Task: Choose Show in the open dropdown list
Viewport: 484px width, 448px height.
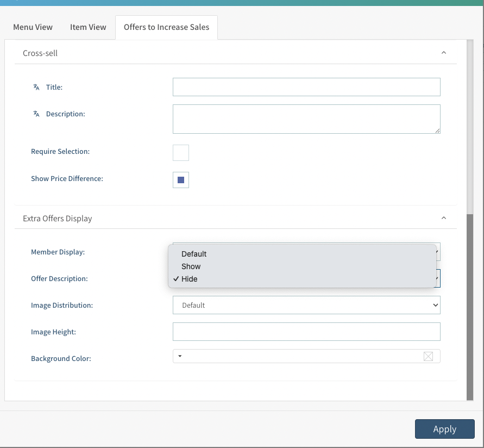Action: (x=191, y=266)
